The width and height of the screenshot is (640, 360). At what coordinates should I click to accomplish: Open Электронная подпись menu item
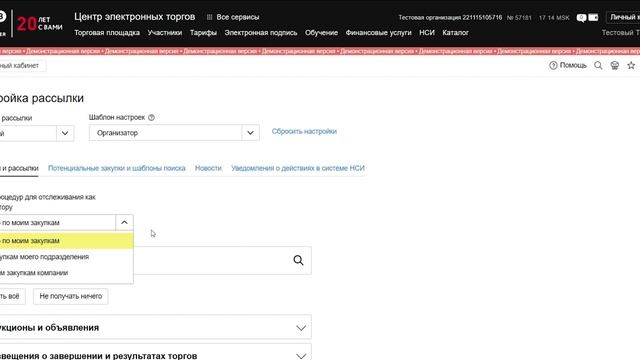tap(261, 33)
